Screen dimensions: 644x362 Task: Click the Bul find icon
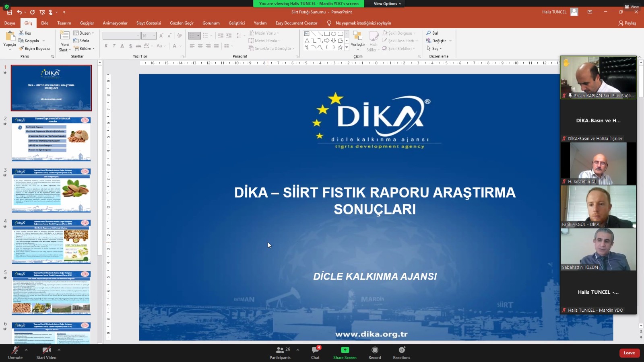click(x=429, y=33)
